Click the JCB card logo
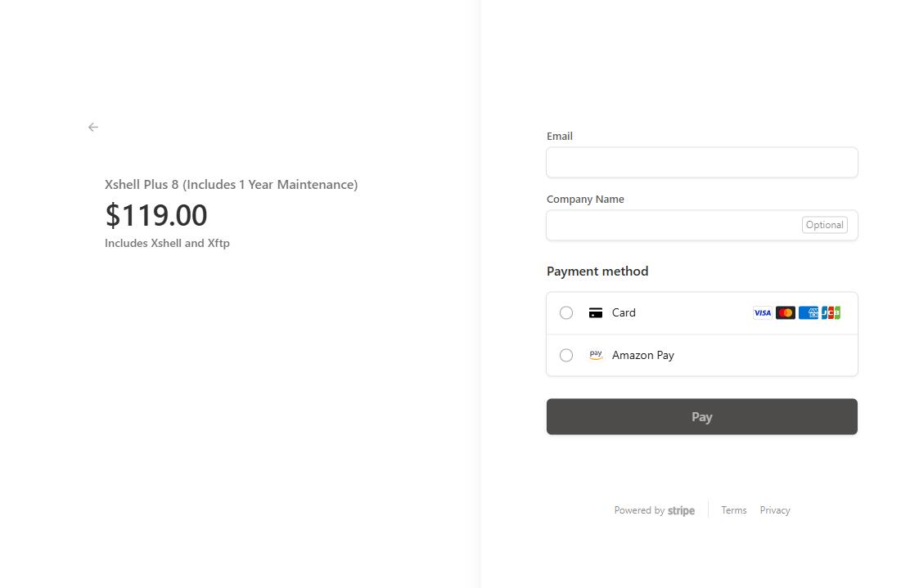Viewport: 919px width, 588px height. (831, 312)
